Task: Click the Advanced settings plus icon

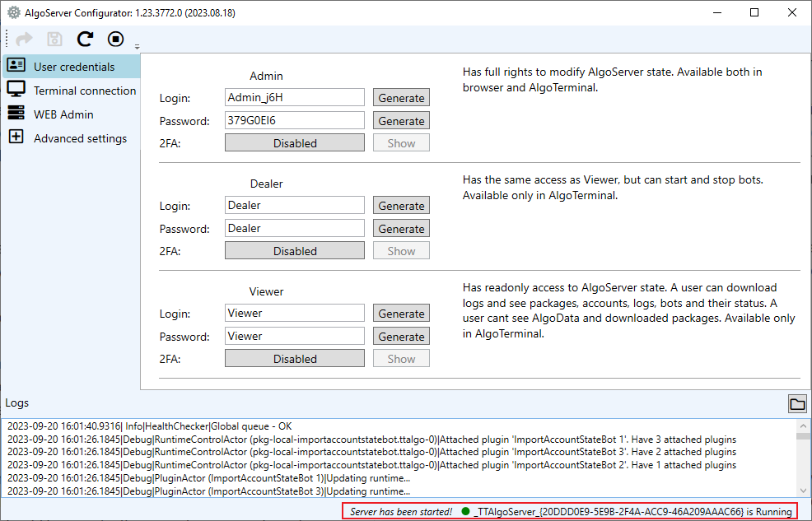Action: tap(16, 137)
